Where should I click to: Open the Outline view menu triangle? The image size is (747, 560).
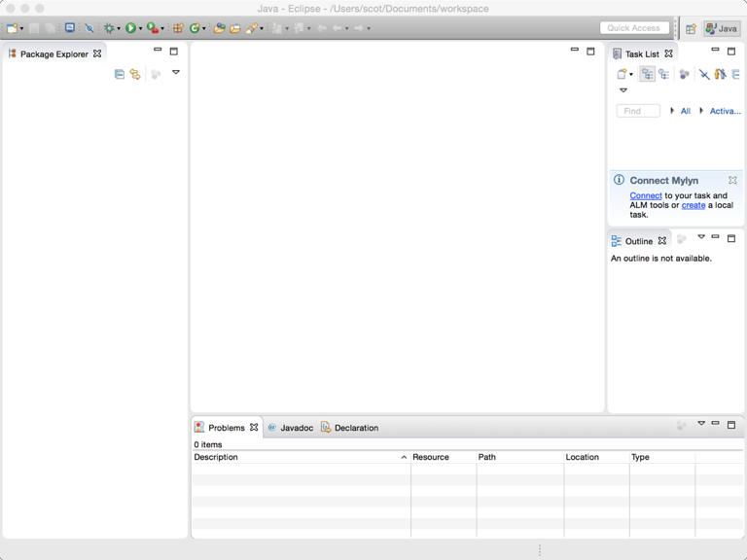(x=701, y=236)
